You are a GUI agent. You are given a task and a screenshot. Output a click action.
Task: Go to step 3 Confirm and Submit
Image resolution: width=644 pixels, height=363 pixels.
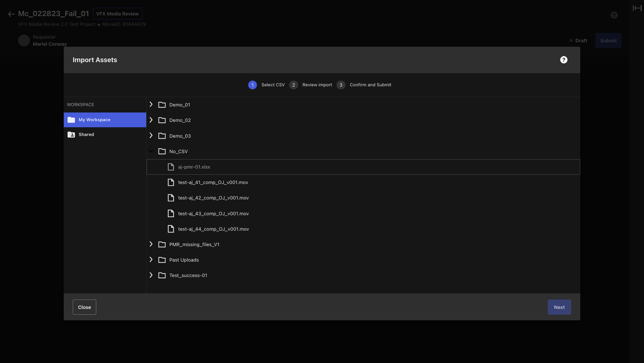point(364,85)
